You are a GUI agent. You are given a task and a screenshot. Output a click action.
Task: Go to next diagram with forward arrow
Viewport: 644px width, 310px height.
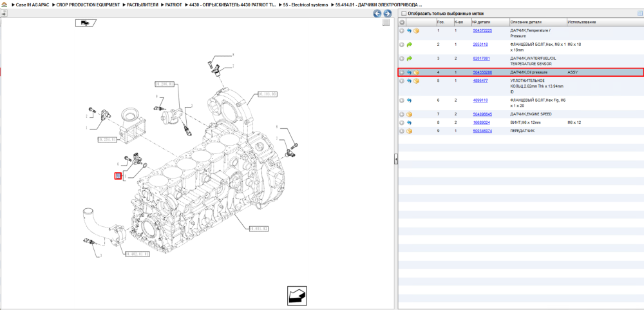(x=387, y=14)
